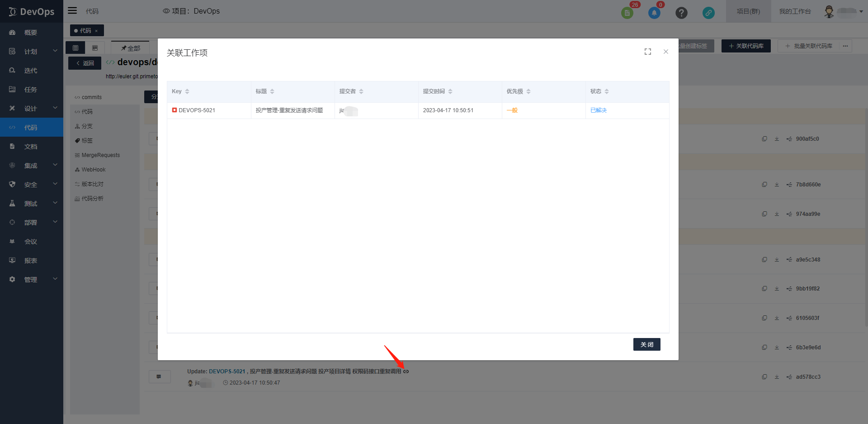Download the 7b8d660e commit
Viewport: 868px width, 424px height.
click(x=777, y=185)
